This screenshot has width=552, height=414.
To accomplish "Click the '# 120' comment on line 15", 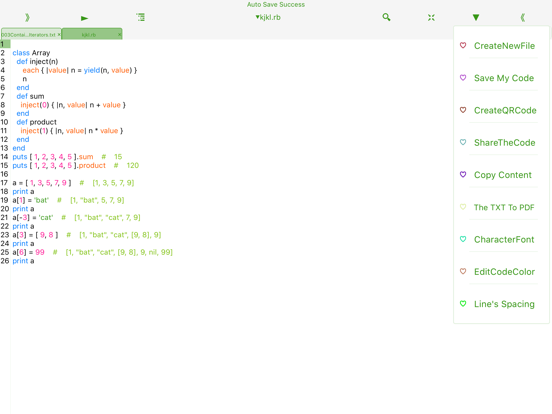I will click(x=126, y=165).
